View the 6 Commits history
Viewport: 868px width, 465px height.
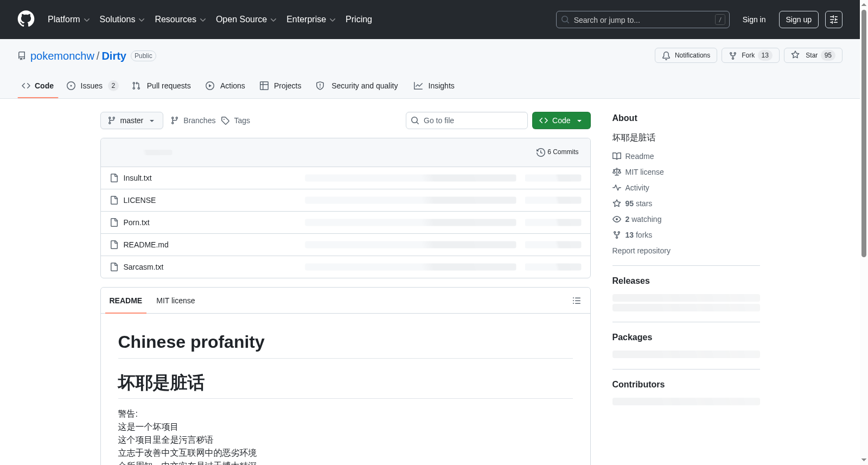click(x=557, y=152)
